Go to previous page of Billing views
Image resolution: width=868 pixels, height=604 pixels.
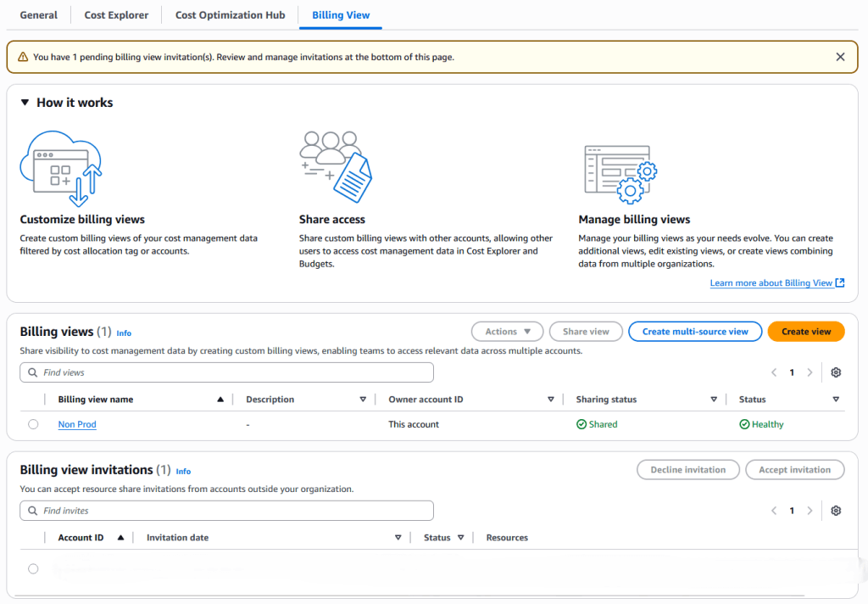click(x=774, y=372)
